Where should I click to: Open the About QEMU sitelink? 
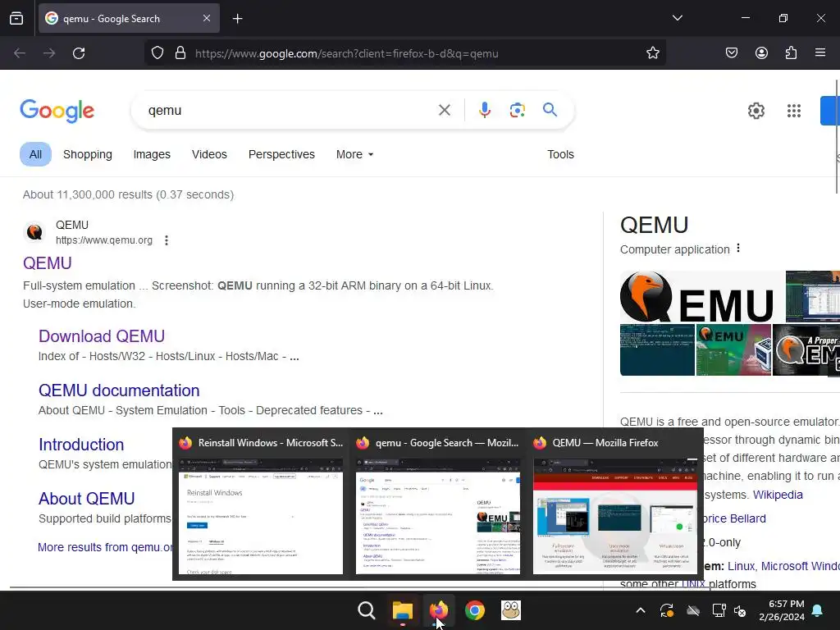point(86,498)
